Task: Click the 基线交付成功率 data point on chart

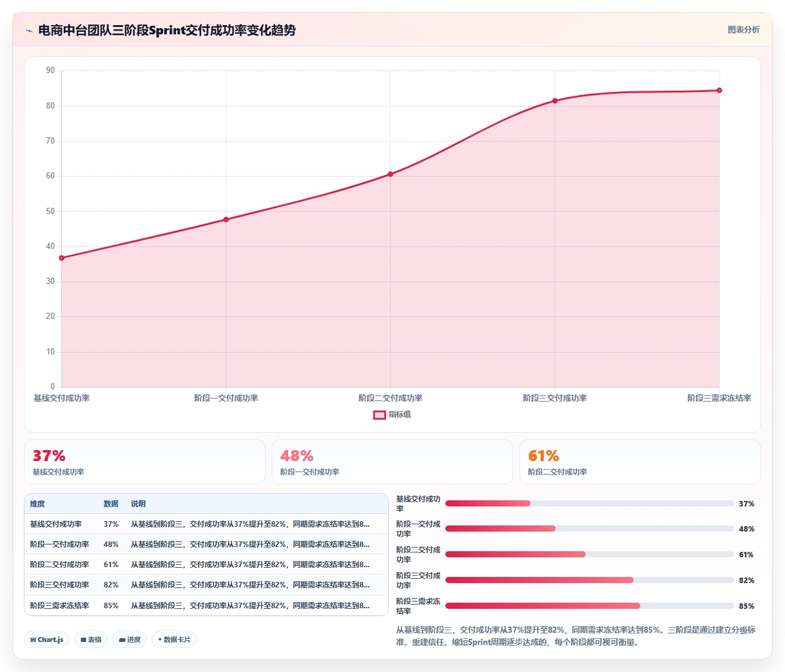Action: (61, 258)
